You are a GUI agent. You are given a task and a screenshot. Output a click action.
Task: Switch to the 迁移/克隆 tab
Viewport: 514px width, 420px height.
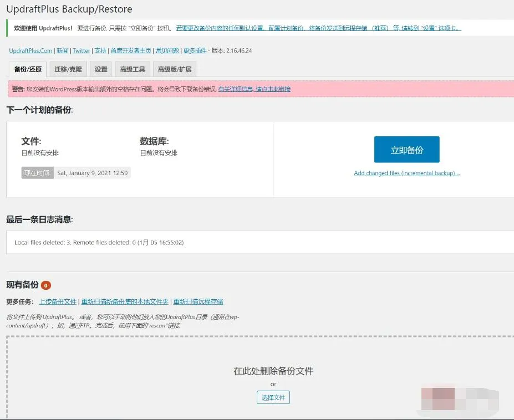pyautogui.click(x=68, y=69)
